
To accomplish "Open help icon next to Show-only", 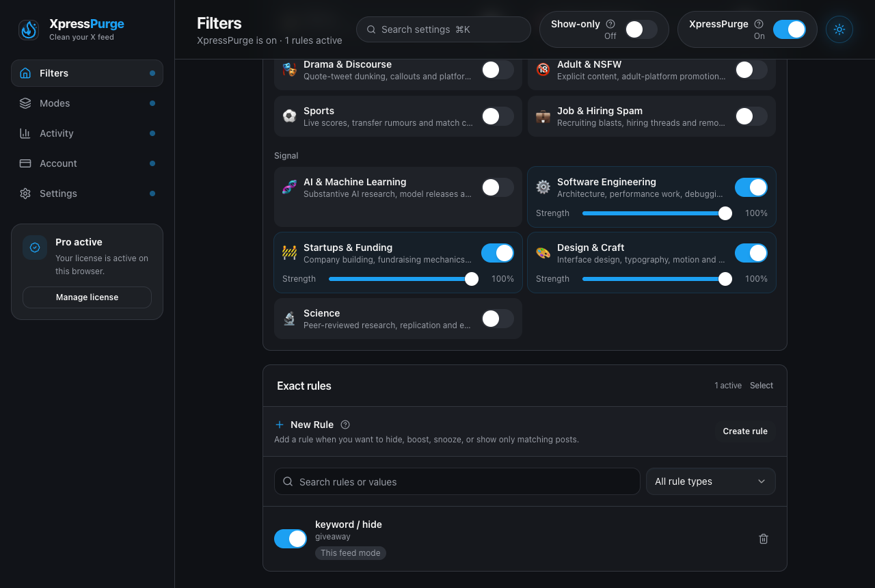I will pos(610,24).
